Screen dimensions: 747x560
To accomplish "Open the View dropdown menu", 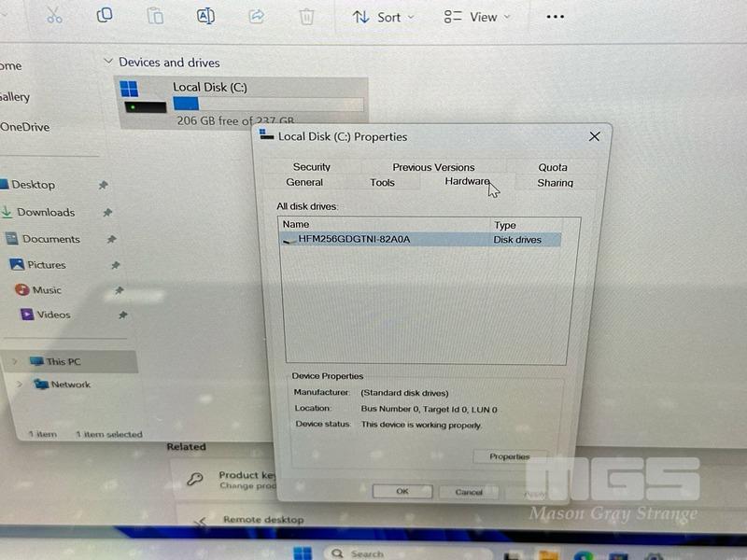I will click(x=477, y=17).
